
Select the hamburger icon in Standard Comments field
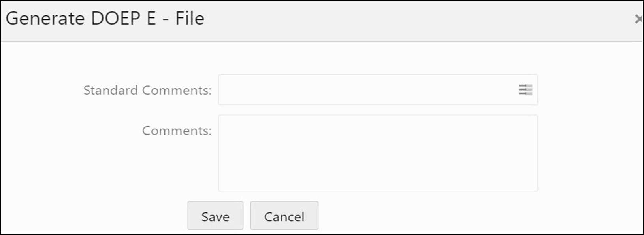point(525,90)
